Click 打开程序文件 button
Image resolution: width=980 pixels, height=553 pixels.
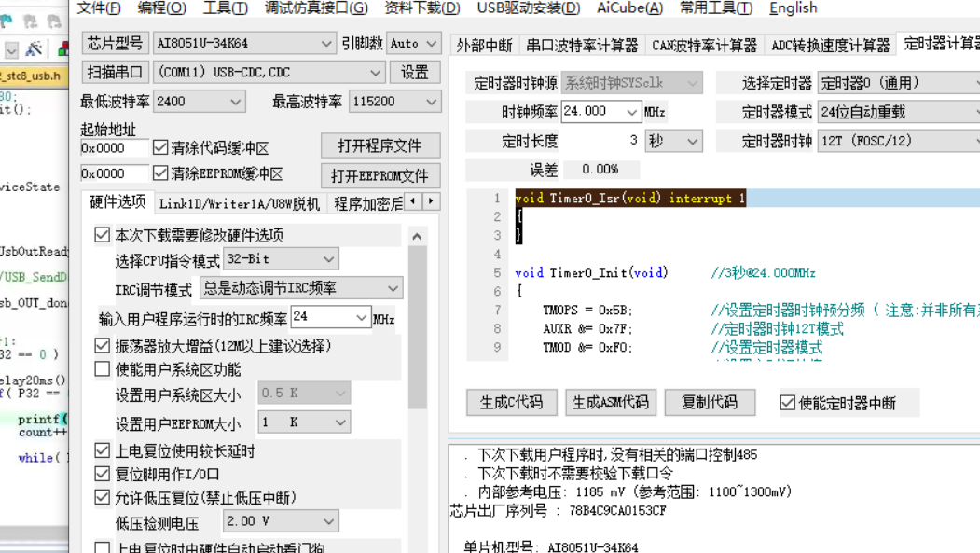(380, 145)
